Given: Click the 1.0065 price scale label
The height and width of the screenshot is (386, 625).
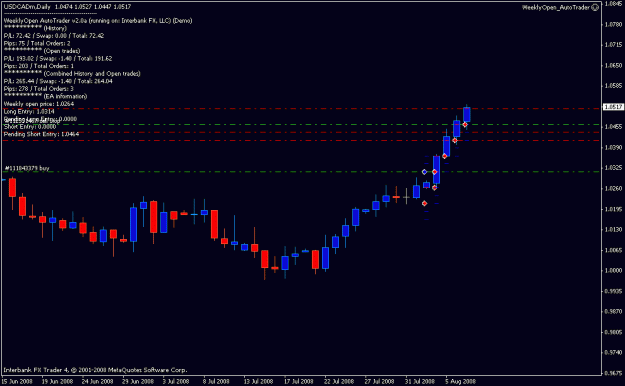Looking at the screenshot, I should click(614, 250).
